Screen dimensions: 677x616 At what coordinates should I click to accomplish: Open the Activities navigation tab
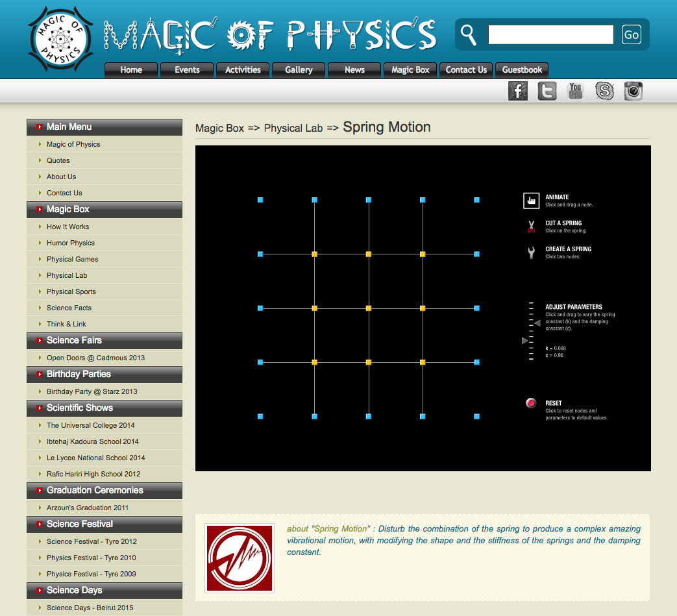[243, 70]
